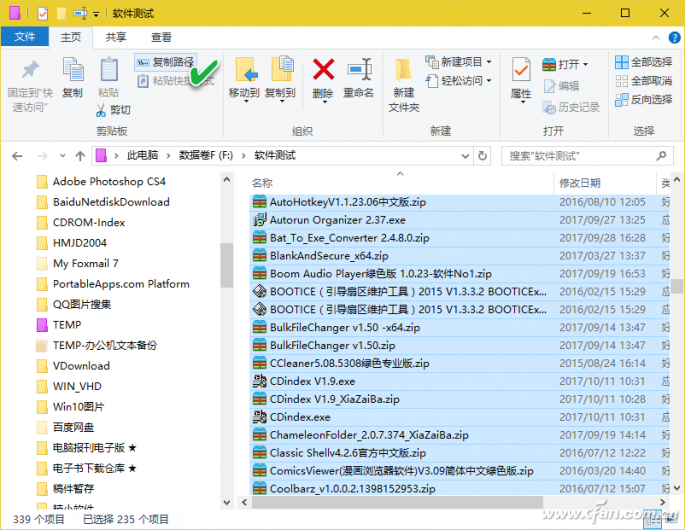Click file list scroll-down arrow

coord(677,488)
